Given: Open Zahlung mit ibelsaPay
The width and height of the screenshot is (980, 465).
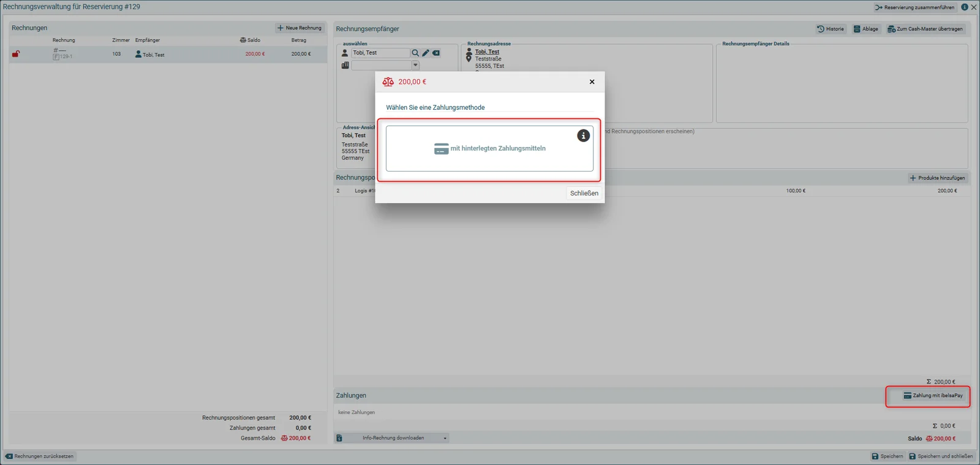Looking at the screenshot, I should [933, 396].
